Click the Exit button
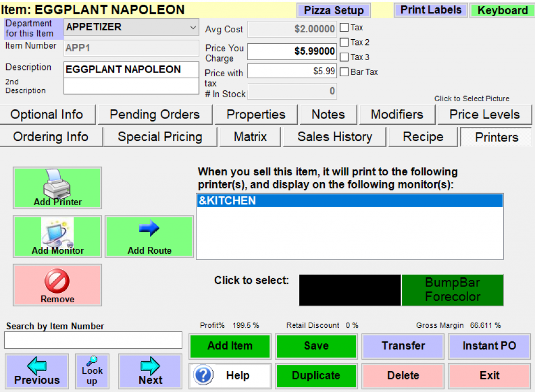This screenshot has height=392, width=535. coord(489,376)
